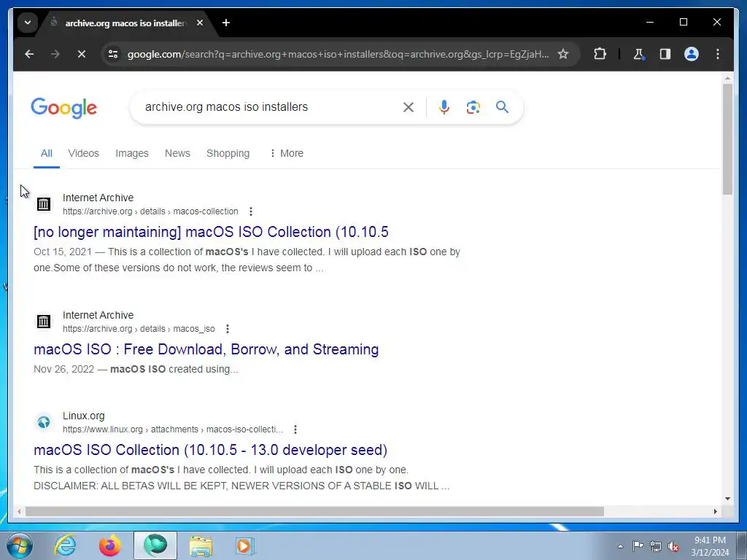Open the Chrome profile avatar
This screenshot has width=747, height=560.
pos(692,54)
